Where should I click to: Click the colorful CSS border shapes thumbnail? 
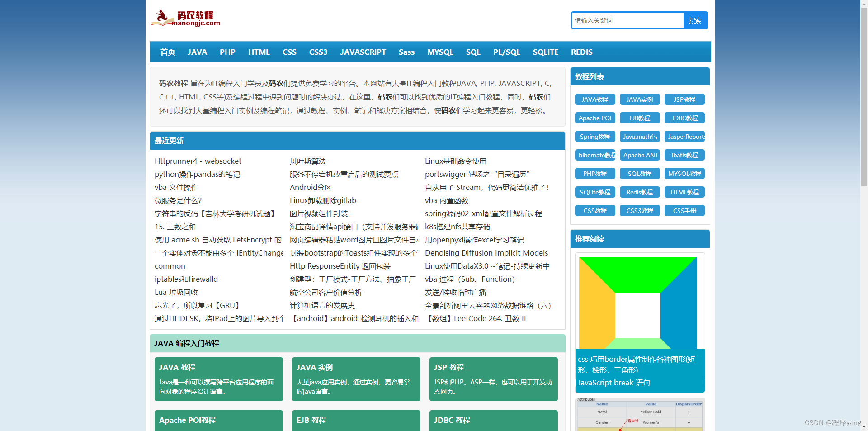click(638, 303)
